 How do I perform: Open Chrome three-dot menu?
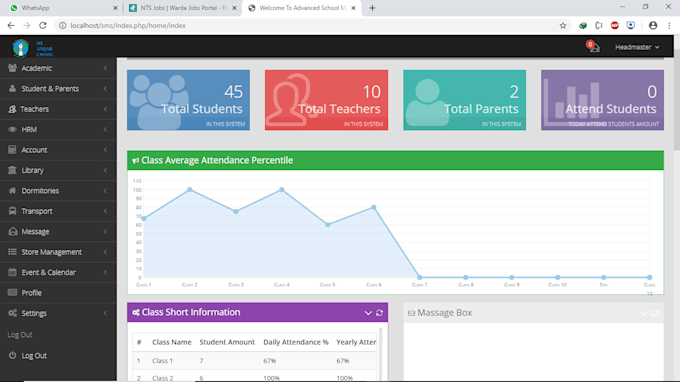tap(669, 26)
